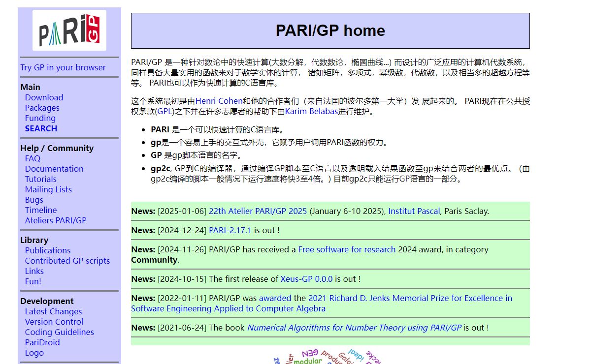View the Documentation page

54,169
